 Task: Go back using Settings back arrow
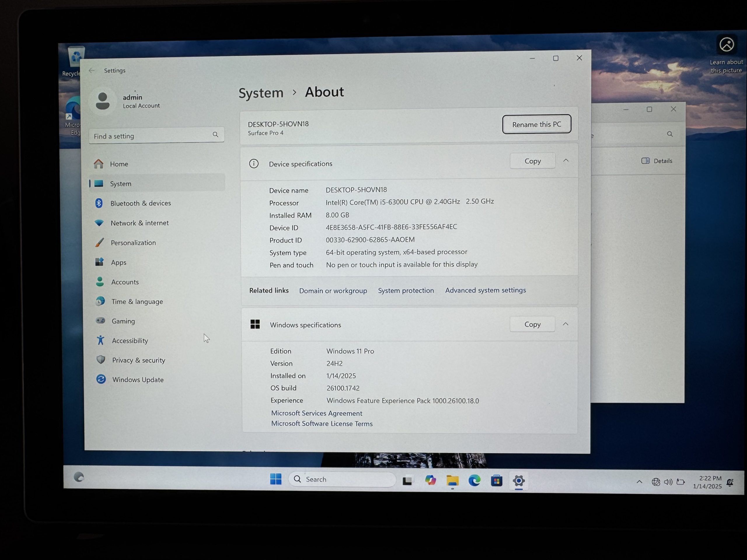(92, 71)
